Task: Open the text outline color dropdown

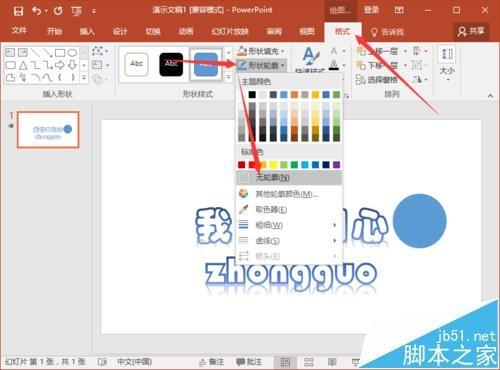Action: 338,65
